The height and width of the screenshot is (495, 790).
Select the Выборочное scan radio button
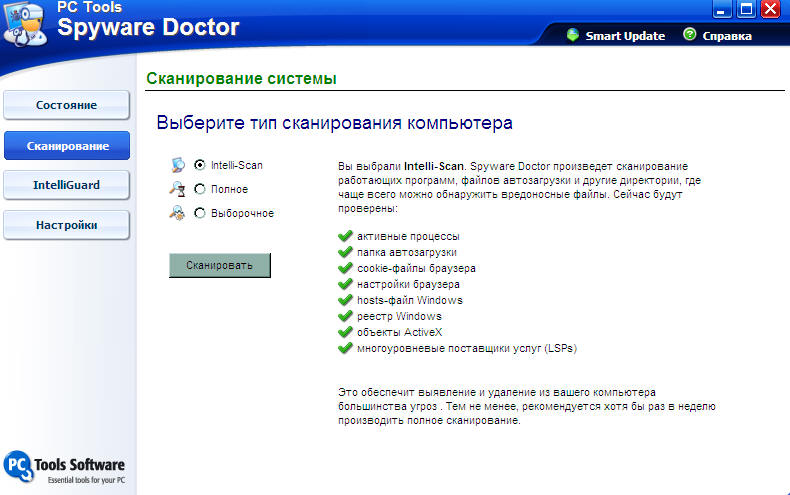pyautogui.click(x=200, y=213)
